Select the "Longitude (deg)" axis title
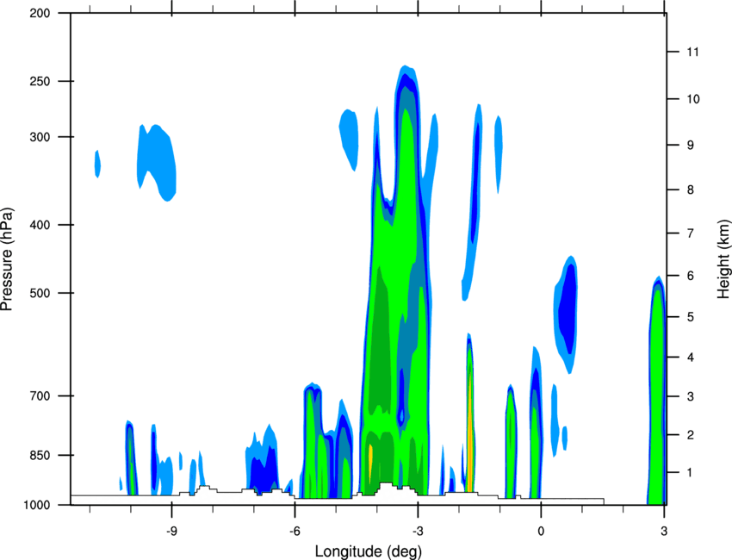This screenshot has height=560, width=732. pos(369,551)
